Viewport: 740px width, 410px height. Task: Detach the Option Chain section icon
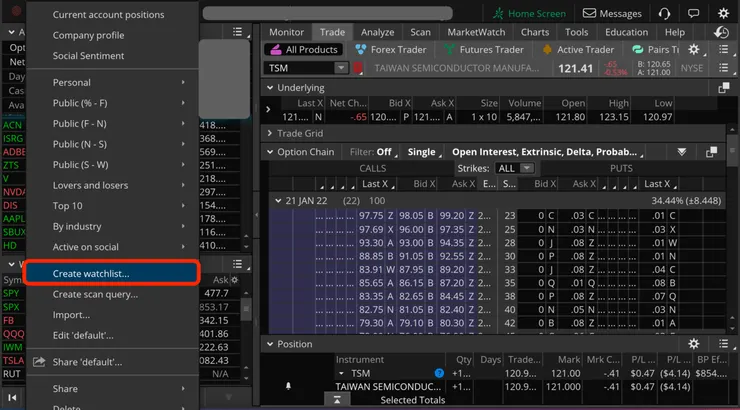coord(711,152)
